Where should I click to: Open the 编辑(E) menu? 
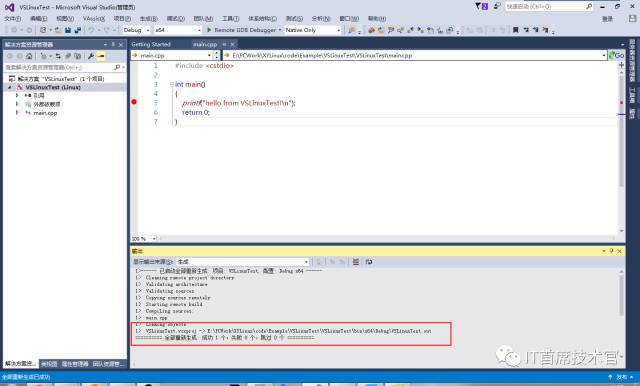click(x=39, y=19)
